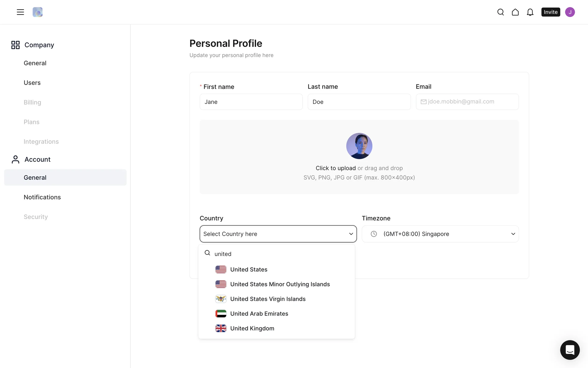Open the Timezone dropdown
This screenshot has width=588, height=368.
[x=440, y=234]
